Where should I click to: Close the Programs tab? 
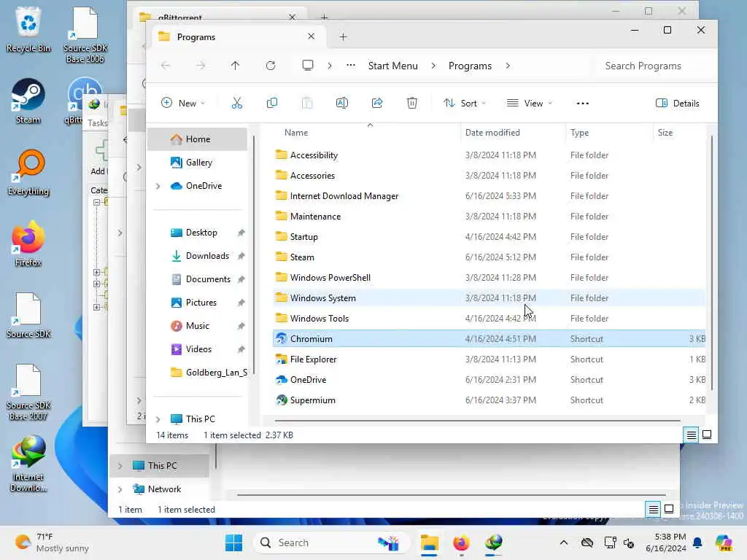[311, 36]
